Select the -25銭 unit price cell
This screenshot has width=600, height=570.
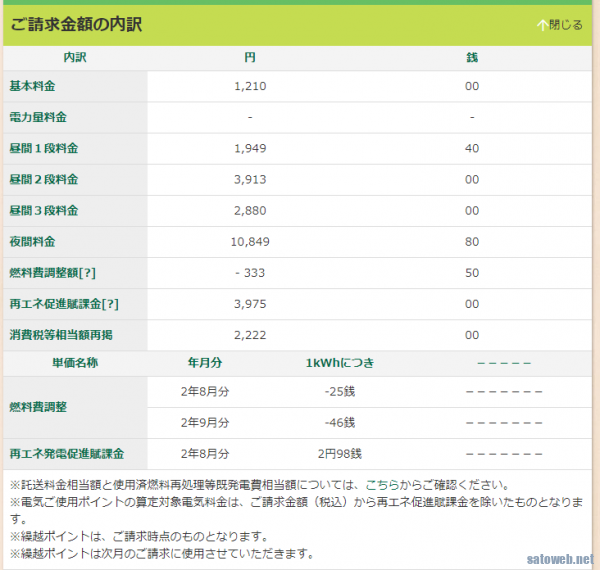point(341,392)
